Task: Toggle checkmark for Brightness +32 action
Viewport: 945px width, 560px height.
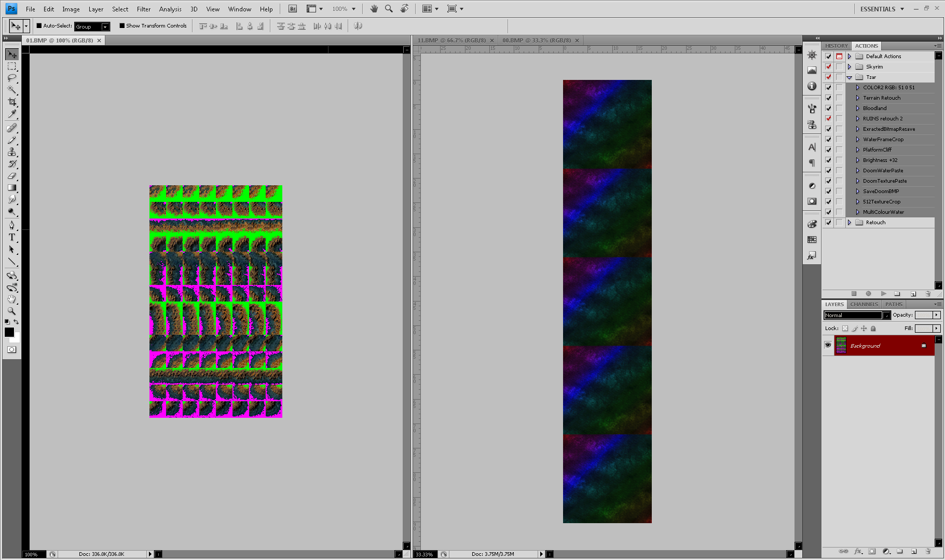Action: 828,160
